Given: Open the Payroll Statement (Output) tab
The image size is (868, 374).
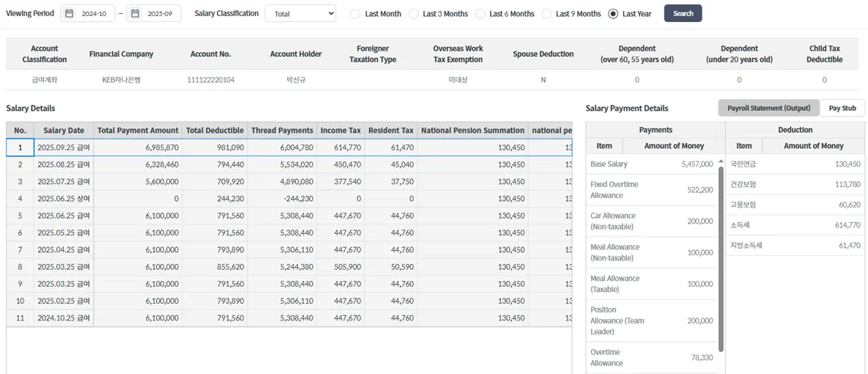Looking at the screenshot, I should point(768,109).
